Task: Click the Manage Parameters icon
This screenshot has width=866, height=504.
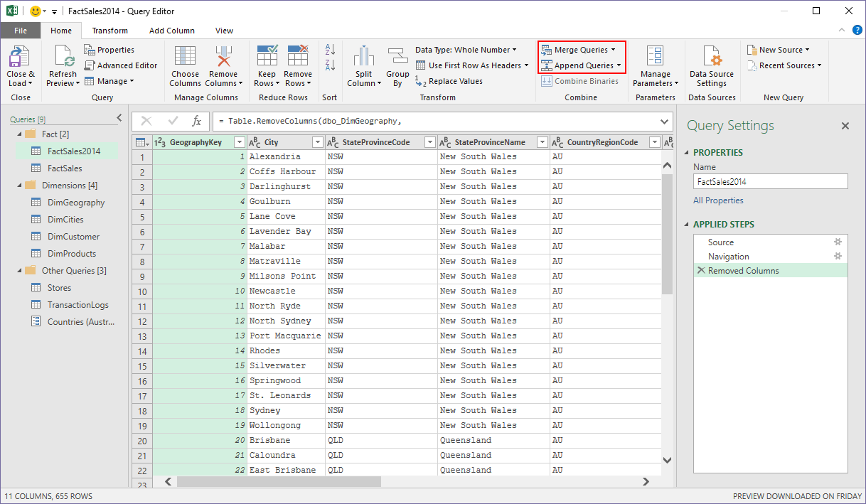Action: pyautogui.click(x=655, y=57)
